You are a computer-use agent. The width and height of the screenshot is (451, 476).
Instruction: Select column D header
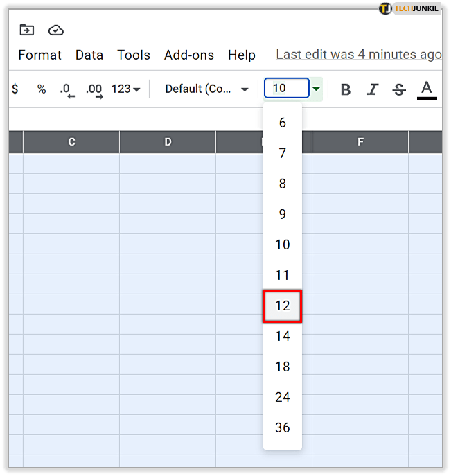pos(168,142)
